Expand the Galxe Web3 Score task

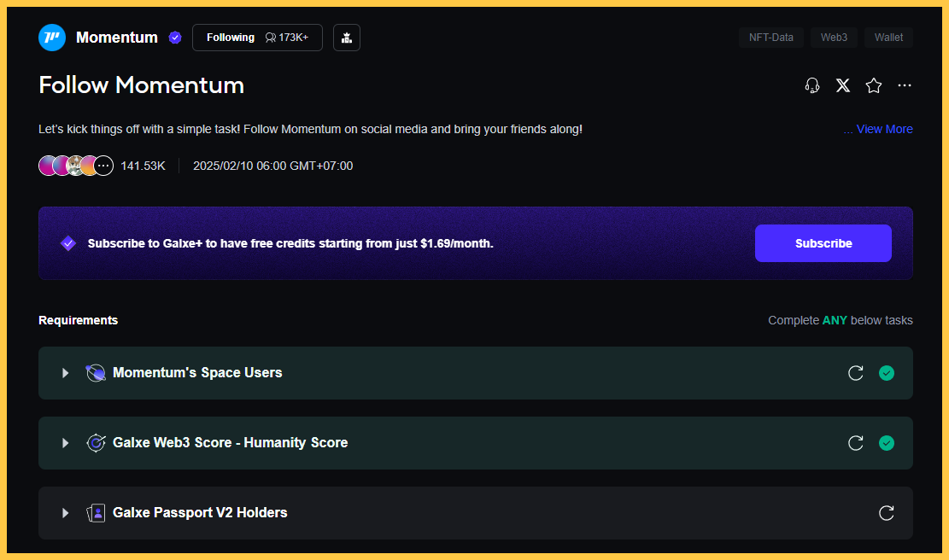(x=66, y=443)
